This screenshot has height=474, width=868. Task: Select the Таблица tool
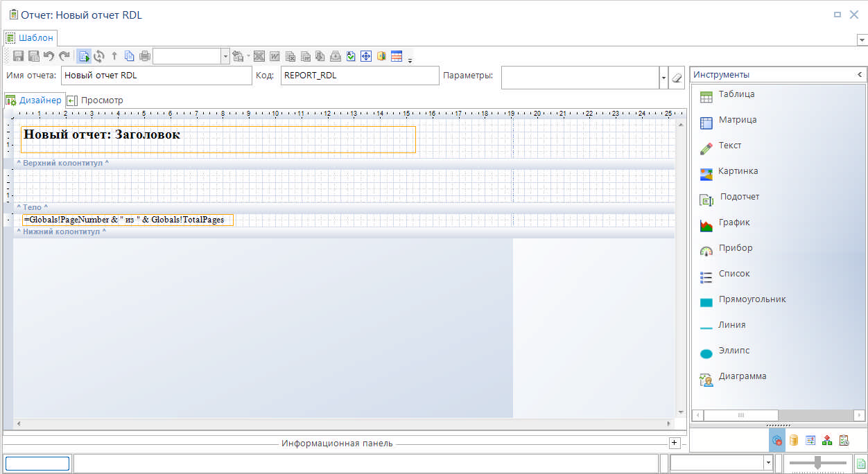pos(736,95)
